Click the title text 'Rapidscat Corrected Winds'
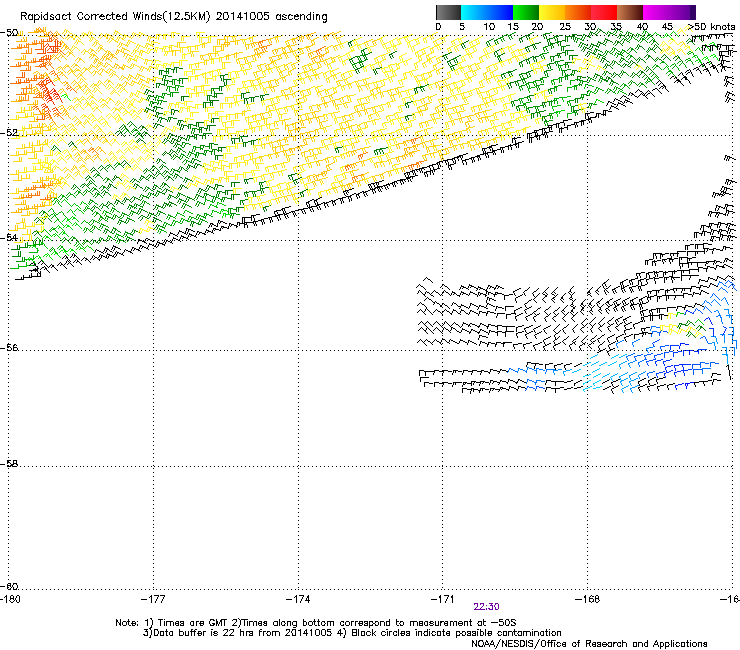This screenshot has width=740, height=650. point(91,17)
